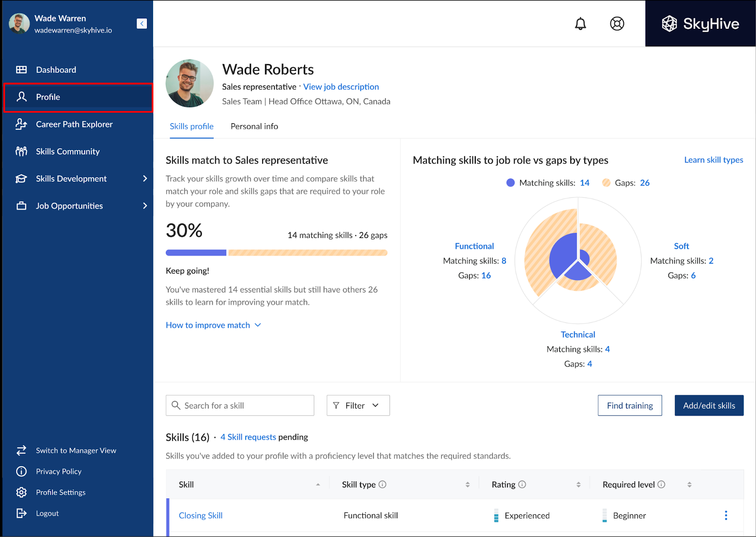The image size is (756, 537).
Task: Click the Add/edit skills button
Action: pos(709,406)
